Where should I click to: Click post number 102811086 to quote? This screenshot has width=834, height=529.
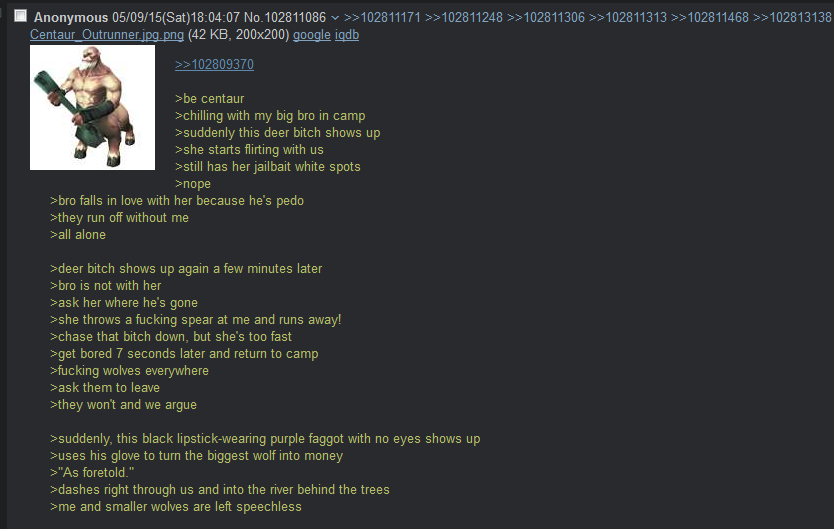pyautogui.click(x=295, y=18)
